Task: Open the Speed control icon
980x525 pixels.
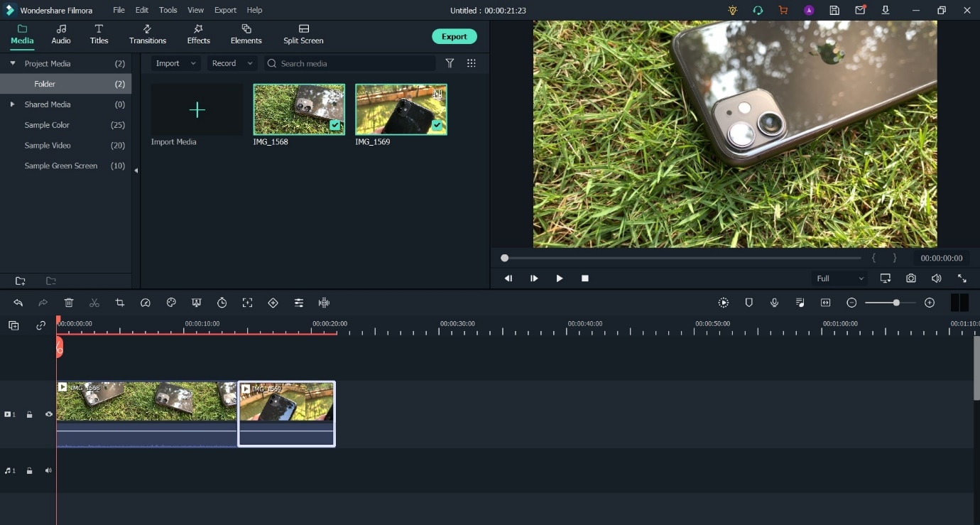Action: pyautogui.click(x=146, y=303)
